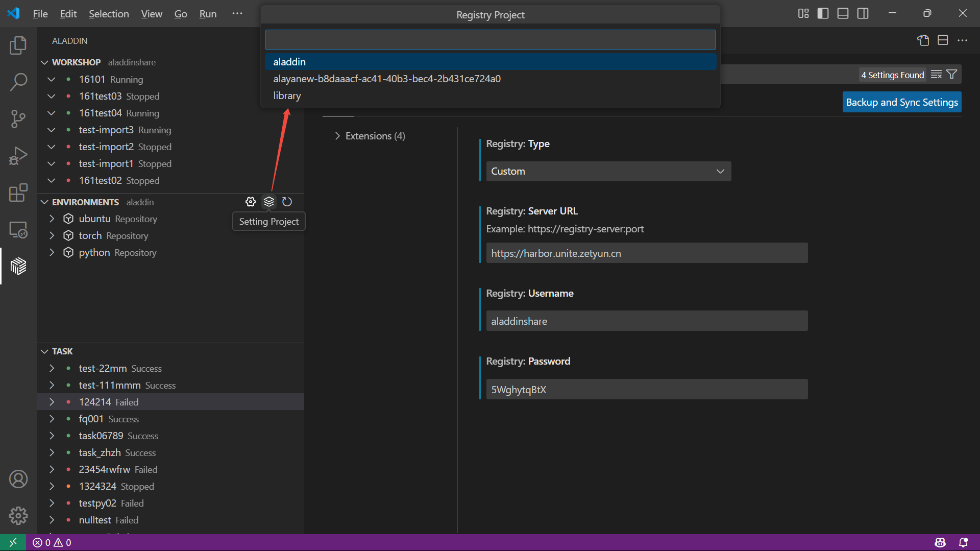Viewport: 980px width, 551px height.
Task: Click the Setting Project layers icon
Action: (x=269, y=201)
